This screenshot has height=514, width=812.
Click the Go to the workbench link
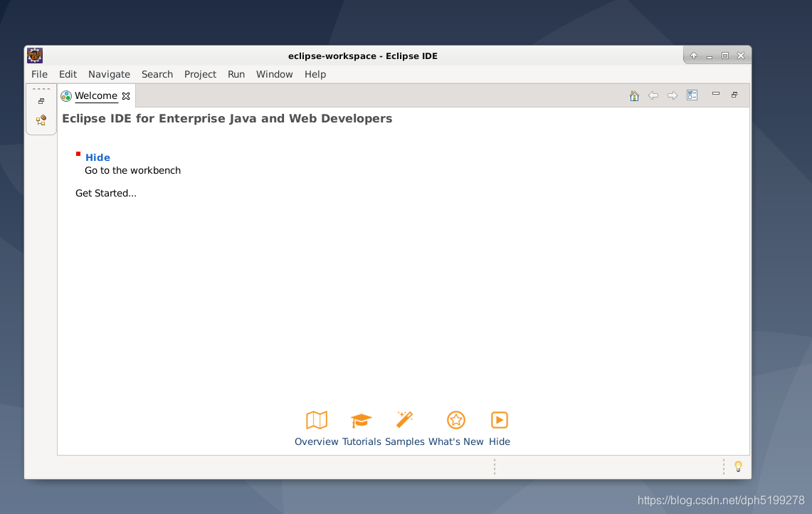click(132, 170)
